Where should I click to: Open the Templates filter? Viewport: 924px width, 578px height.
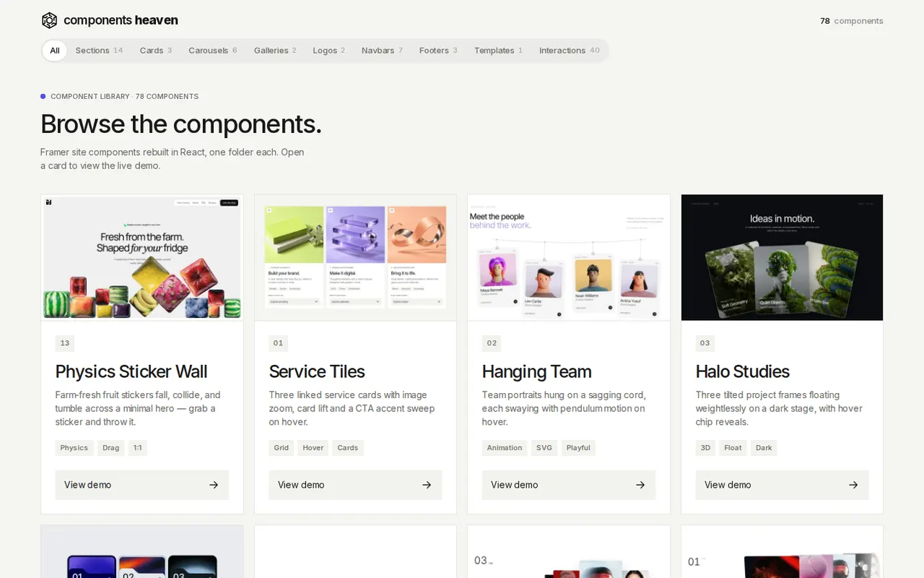click(x=498, y=51)
